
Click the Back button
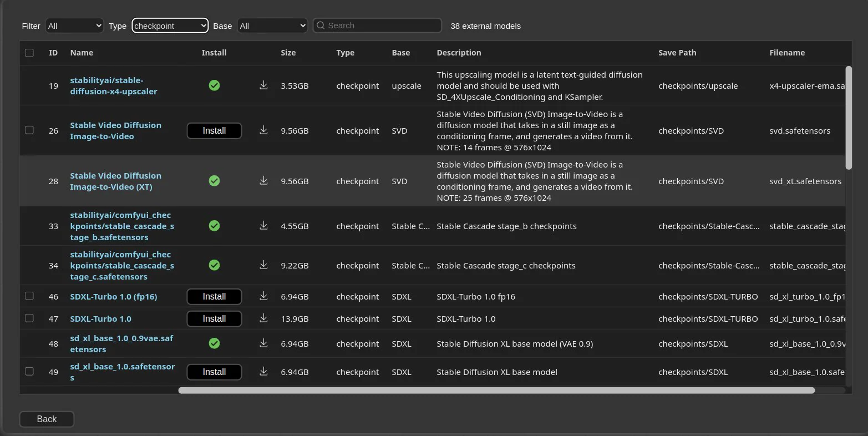click(47, 419)
